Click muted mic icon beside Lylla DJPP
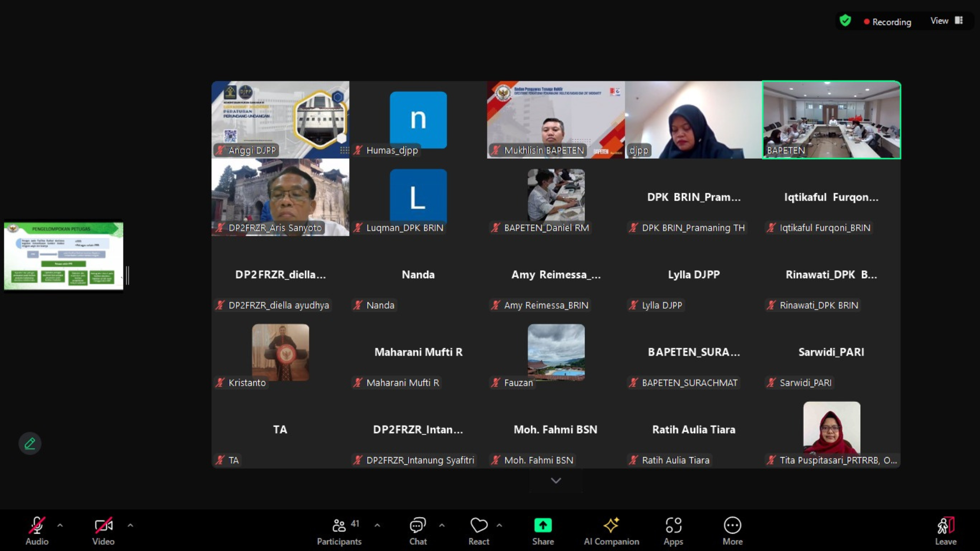Screen dimensions: 980x551 (633, 305)
